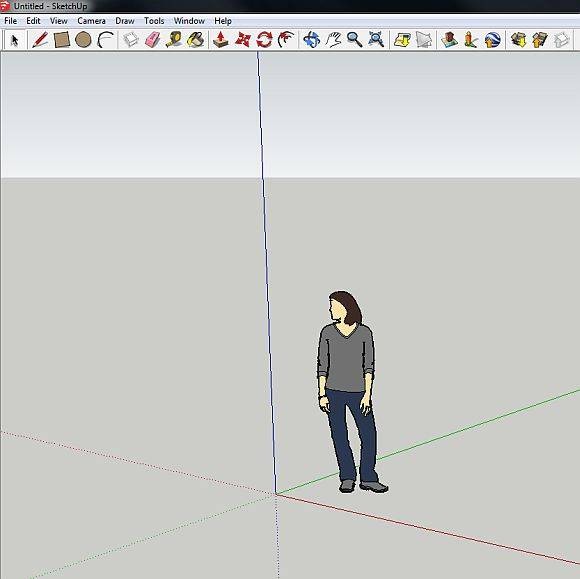Open the Help menu

[223, 21]
